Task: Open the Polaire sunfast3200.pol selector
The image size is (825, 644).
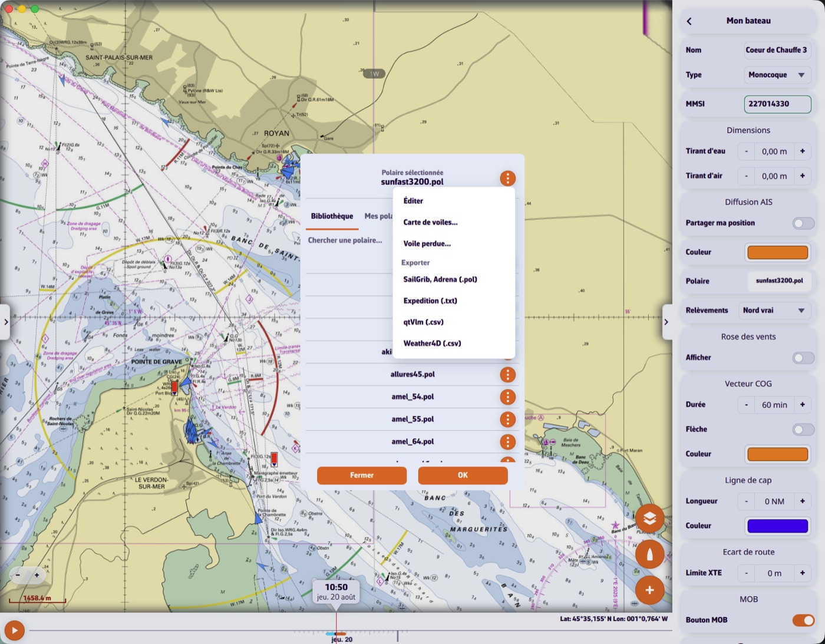Action: coord(779,281)
